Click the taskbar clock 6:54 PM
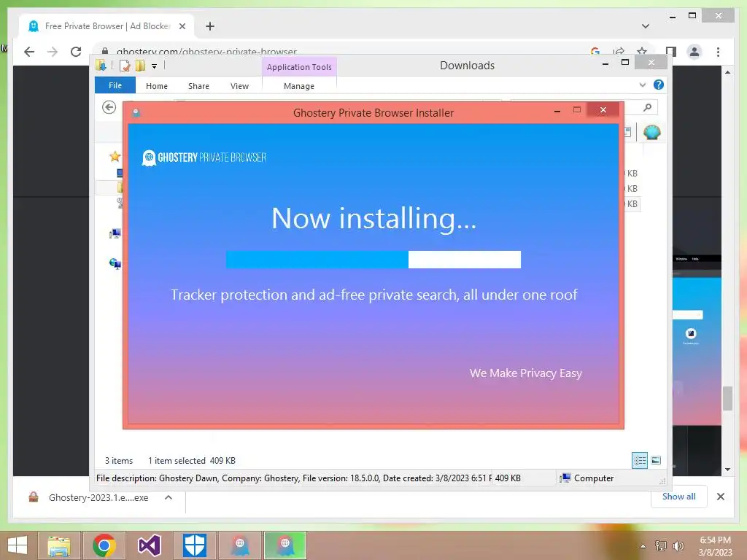This screenshot has width=747, height=560. (715, 540)
